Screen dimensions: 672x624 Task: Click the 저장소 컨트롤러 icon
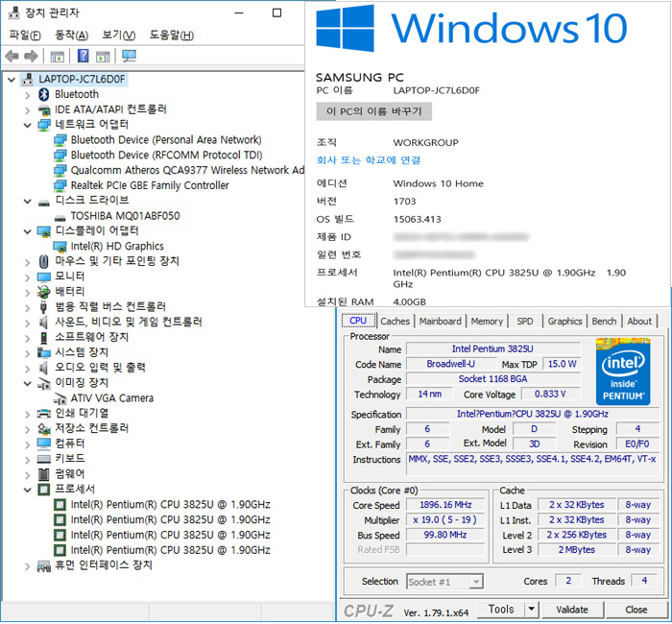44,428
